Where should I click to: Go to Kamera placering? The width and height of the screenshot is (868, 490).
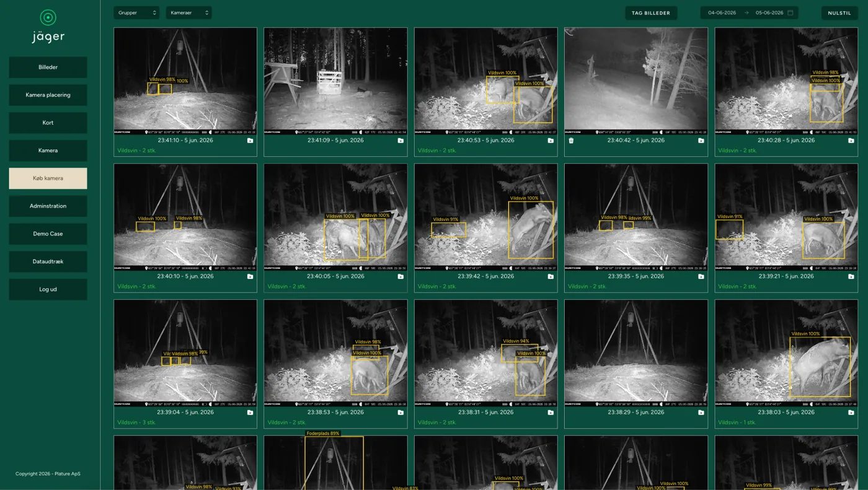point(48,95)
